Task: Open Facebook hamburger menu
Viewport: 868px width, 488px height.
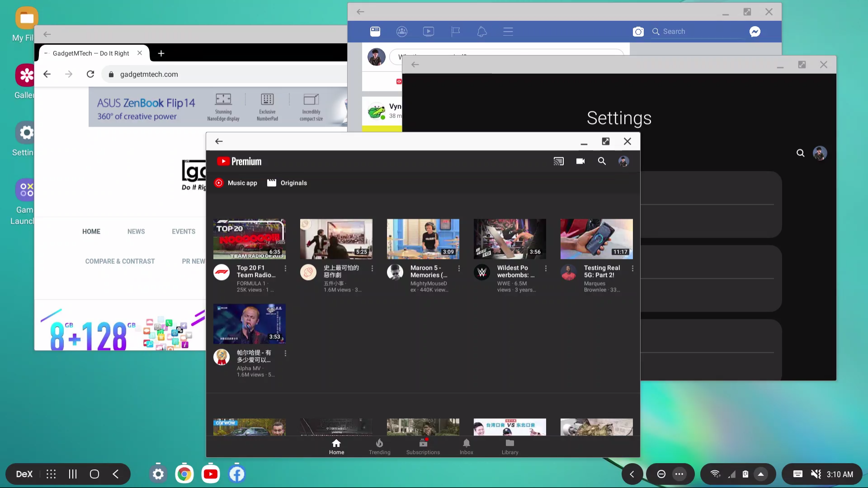Action: coord(508,32)
